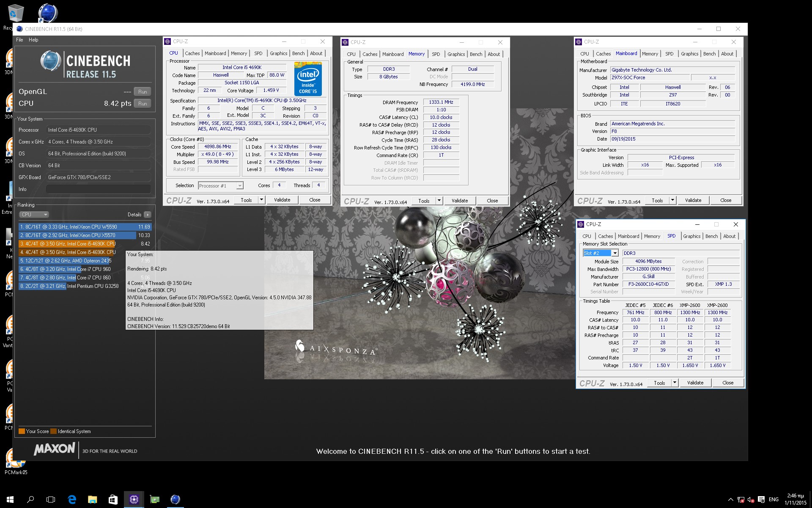Image resolution: width=812 pixels, height=508 pixels.
Task: Click the Info input field
Action: point(98,189)
